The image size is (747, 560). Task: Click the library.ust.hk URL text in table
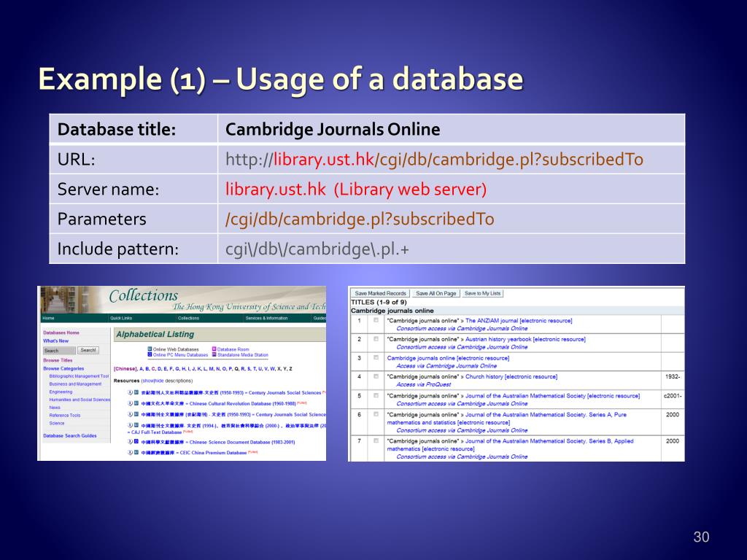tap(323, 159)
